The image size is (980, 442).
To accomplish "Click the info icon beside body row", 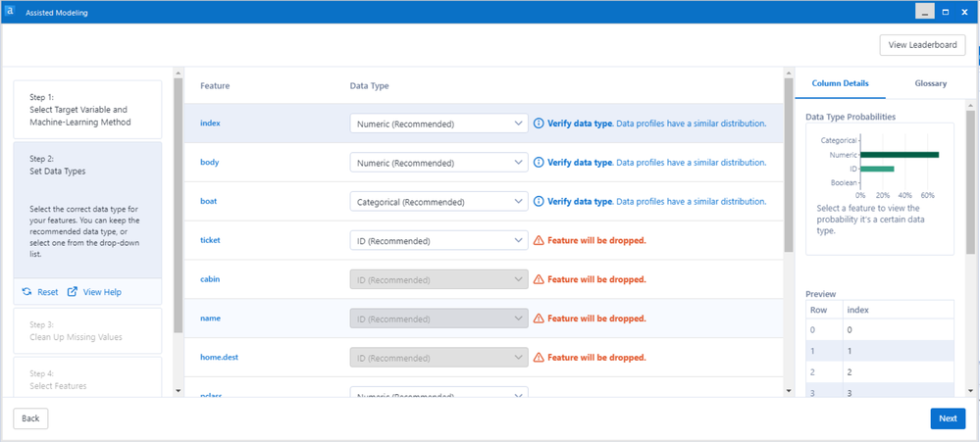I will coord(539,163).
